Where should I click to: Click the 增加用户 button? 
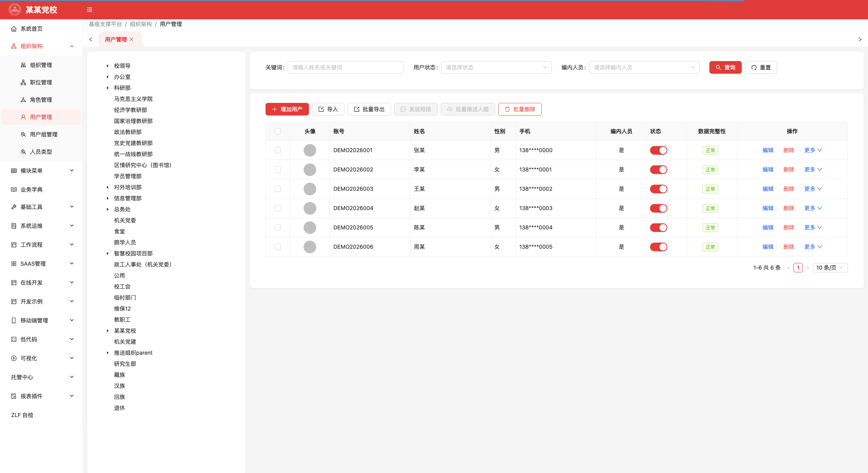[287, 109]
